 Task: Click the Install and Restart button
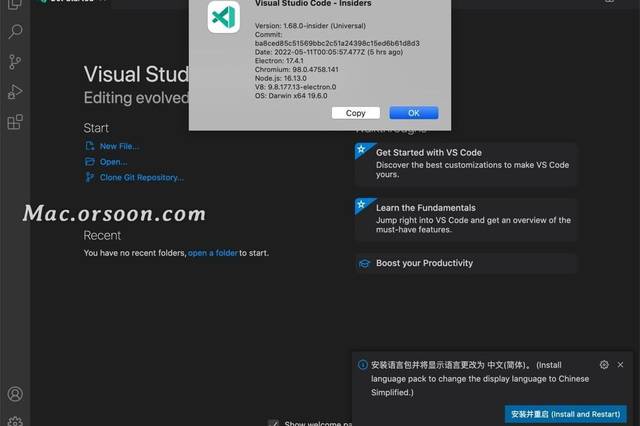[565, 414]
